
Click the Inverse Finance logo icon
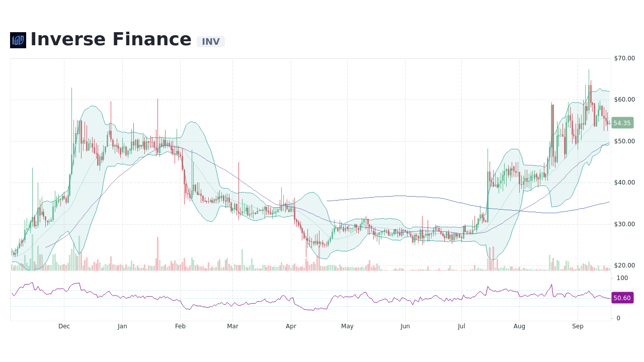pyautogui.click(x=18, y=40)
